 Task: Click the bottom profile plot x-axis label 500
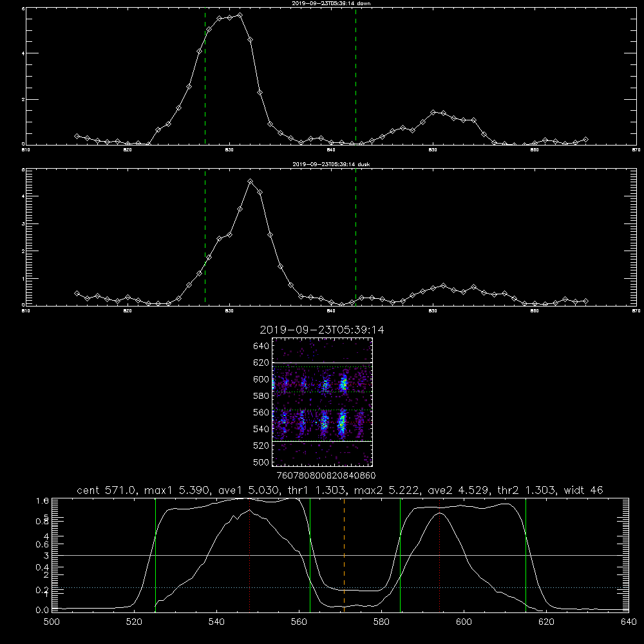tap(52, 622)
